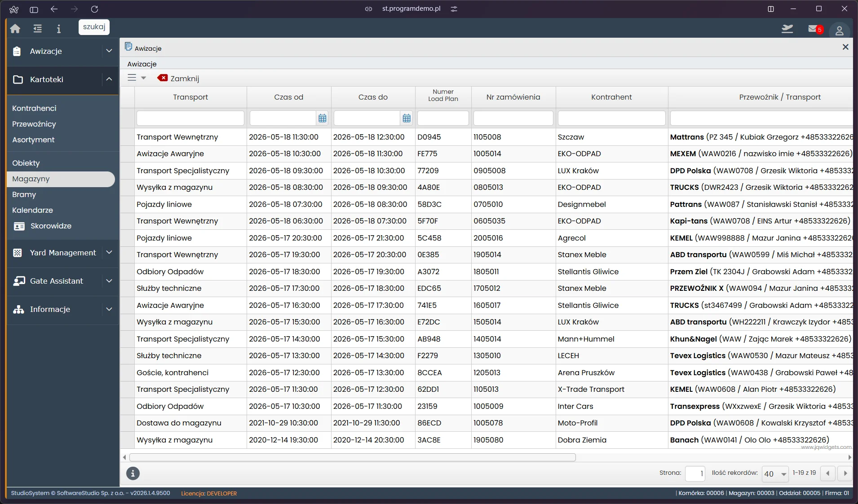Go to the home icon

15,29
